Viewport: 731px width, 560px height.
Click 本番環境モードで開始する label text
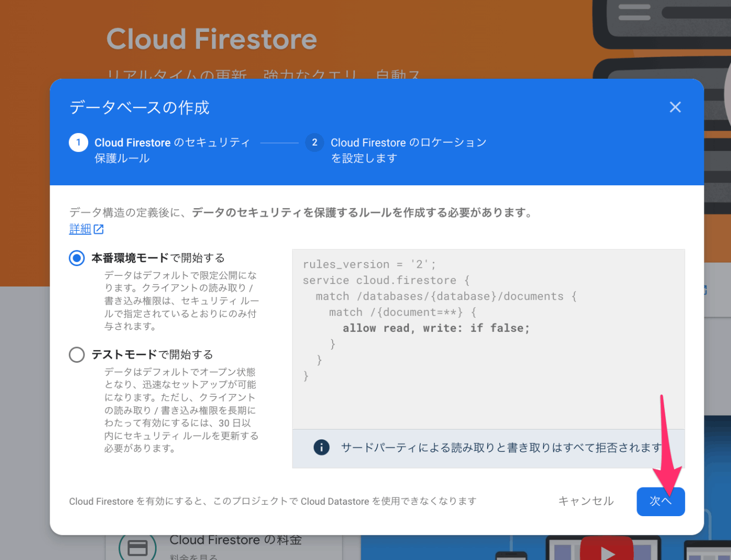click(158, 258)
